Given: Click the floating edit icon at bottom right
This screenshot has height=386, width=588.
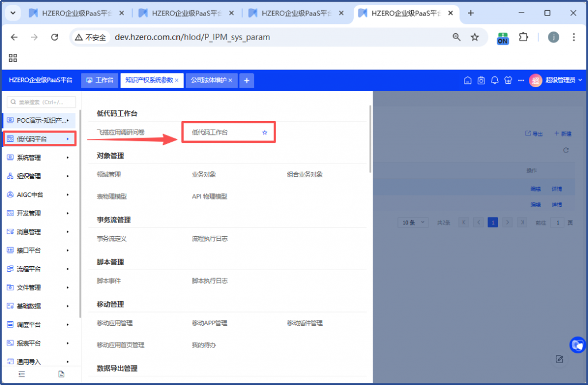Looking at the screenshot, I should (559, 359).
